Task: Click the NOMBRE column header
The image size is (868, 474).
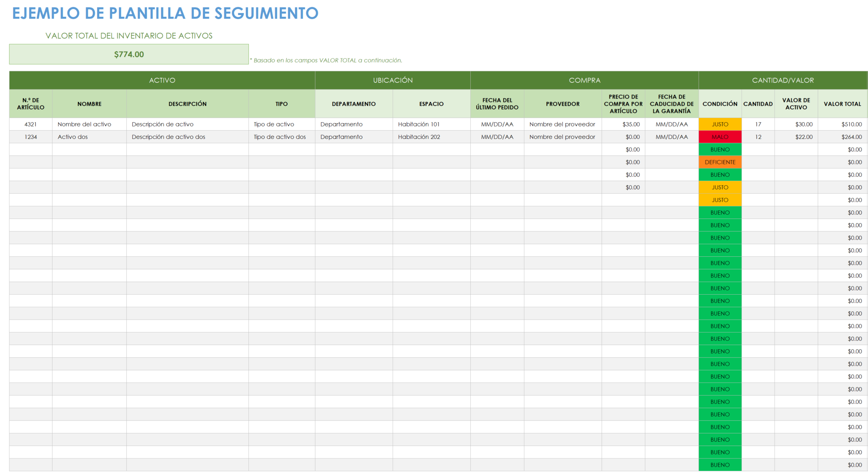Action: pyautogui.click(x=89, y=104)
